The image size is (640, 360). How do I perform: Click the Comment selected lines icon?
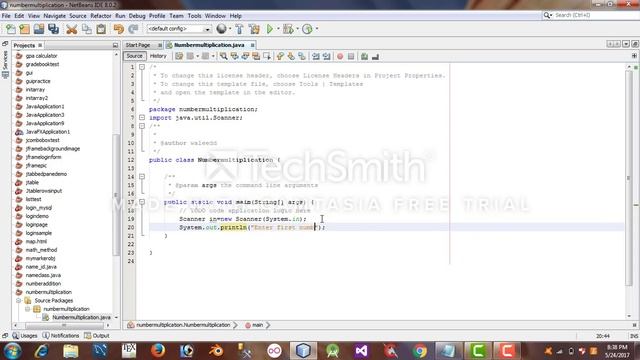tap(364, 56)
